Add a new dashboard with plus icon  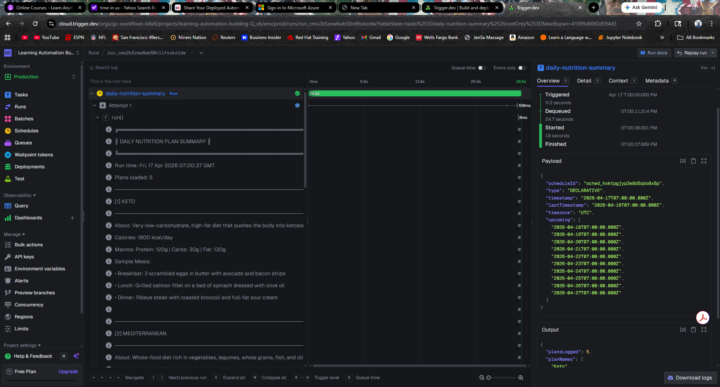click(x=72, y=218)
